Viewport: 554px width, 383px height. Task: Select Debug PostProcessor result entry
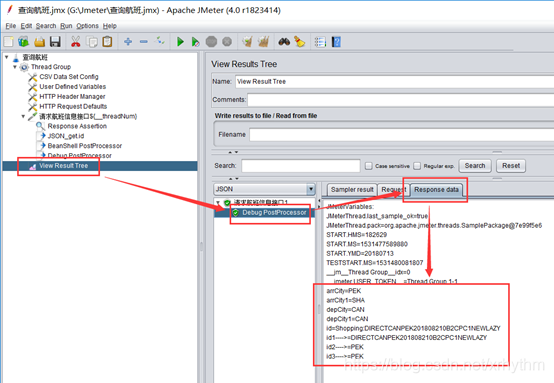[x=274, y=212]
